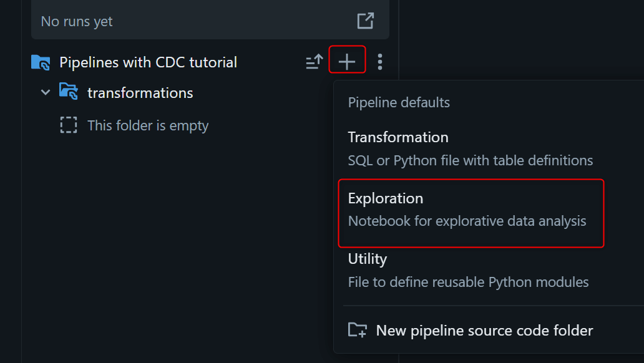
Task: Click the SQL or Python file description
Action: coord(470,160)
